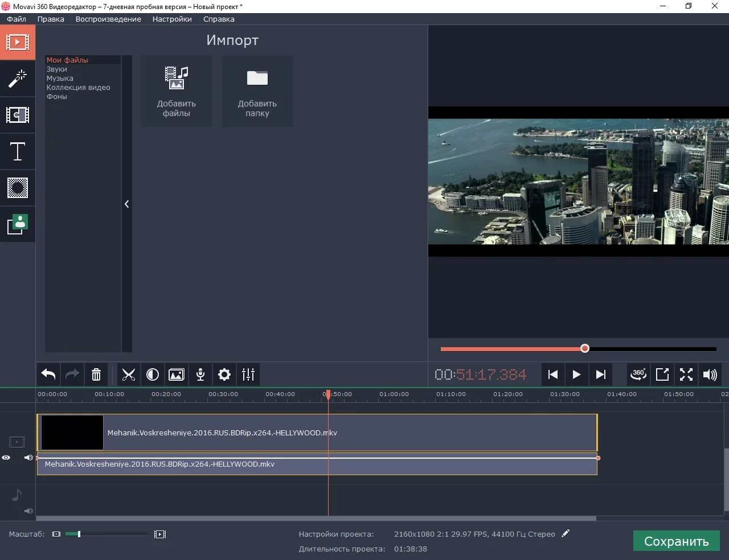Select the scissors Split clip tool

[x=129, y=374]
